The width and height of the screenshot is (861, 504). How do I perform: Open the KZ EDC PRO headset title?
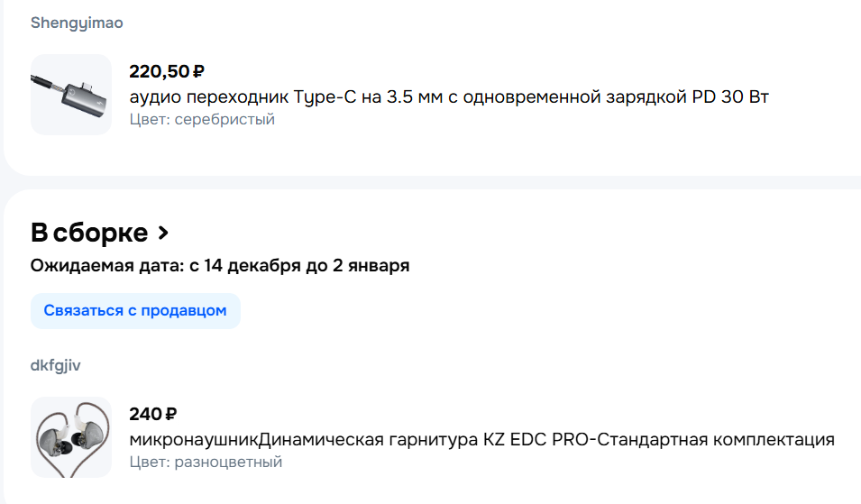[481, 440]
